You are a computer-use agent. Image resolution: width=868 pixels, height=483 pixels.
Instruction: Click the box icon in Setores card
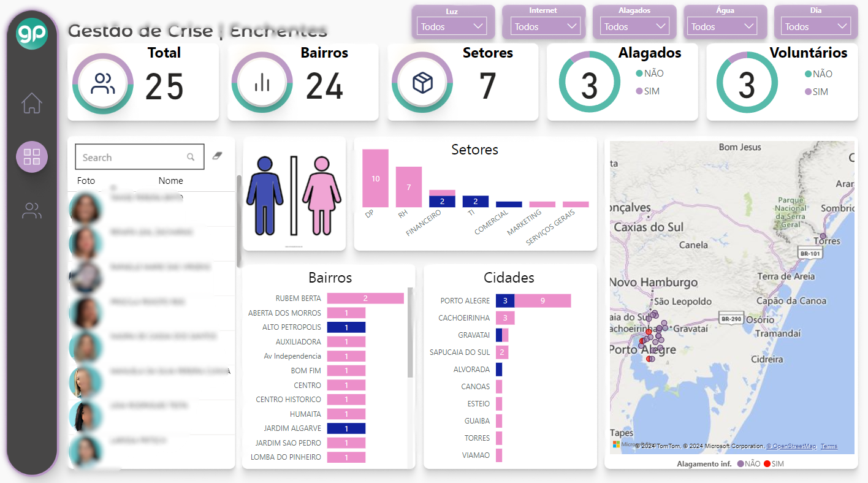point(422,83)
